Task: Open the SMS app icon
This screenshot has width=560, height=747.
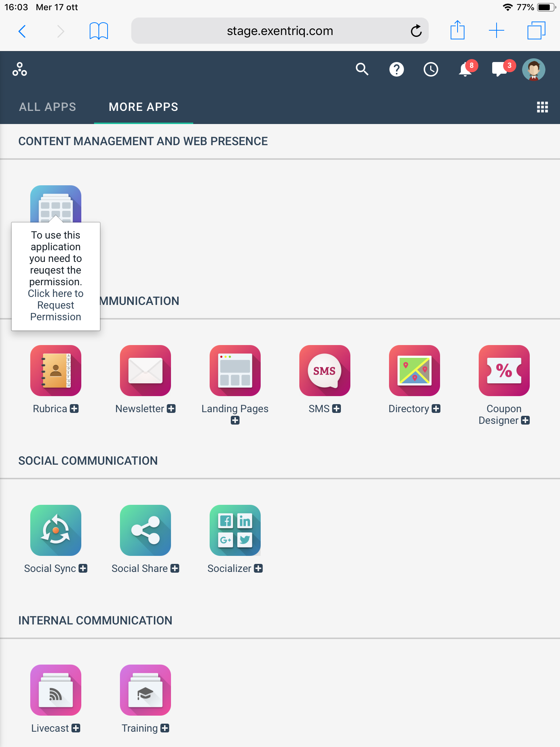Action: point(324,371)
